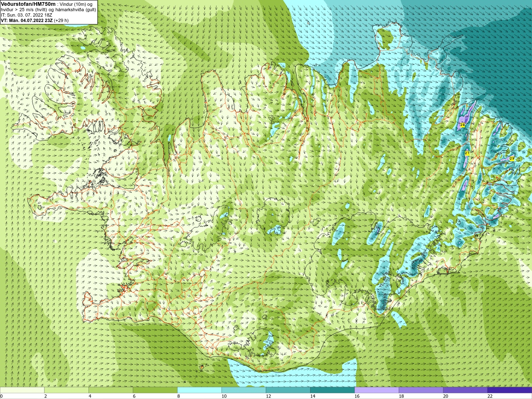Click the 20–22 m/s violet legend swatch
The image size is (532, 399).
tap(465, 390)
